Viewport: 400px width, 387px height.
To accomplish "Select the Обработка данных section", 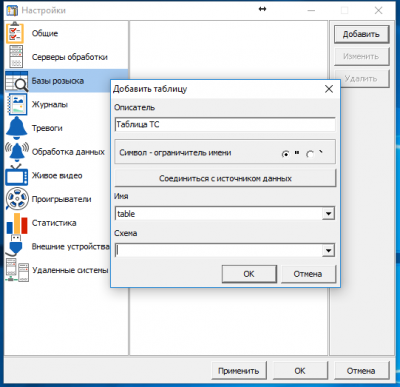I will point(68,152).
